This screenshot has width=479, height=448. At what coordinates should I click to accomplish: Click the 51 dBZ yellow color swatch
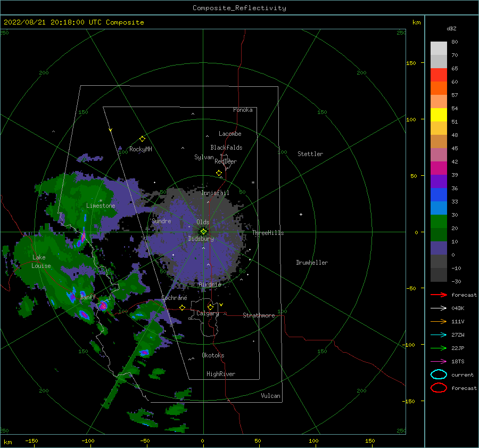439,115
